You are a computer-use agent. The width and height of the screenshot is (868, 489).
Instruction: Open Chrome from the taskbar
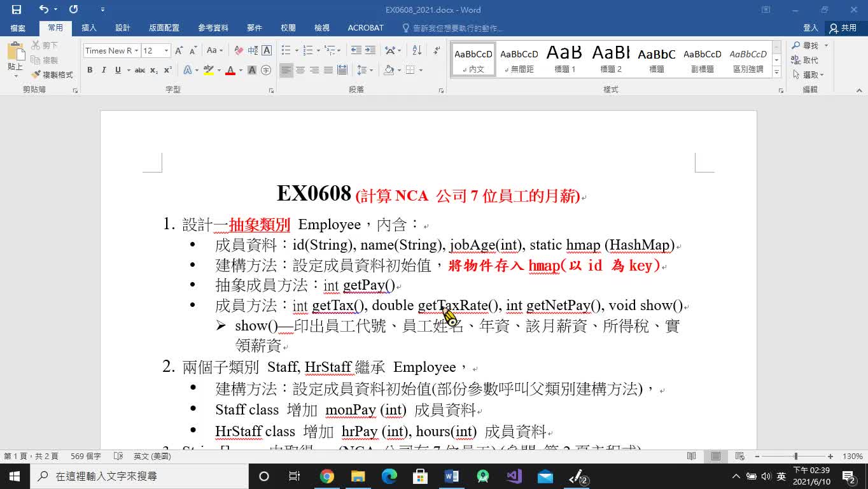click(x=326, y=476)
